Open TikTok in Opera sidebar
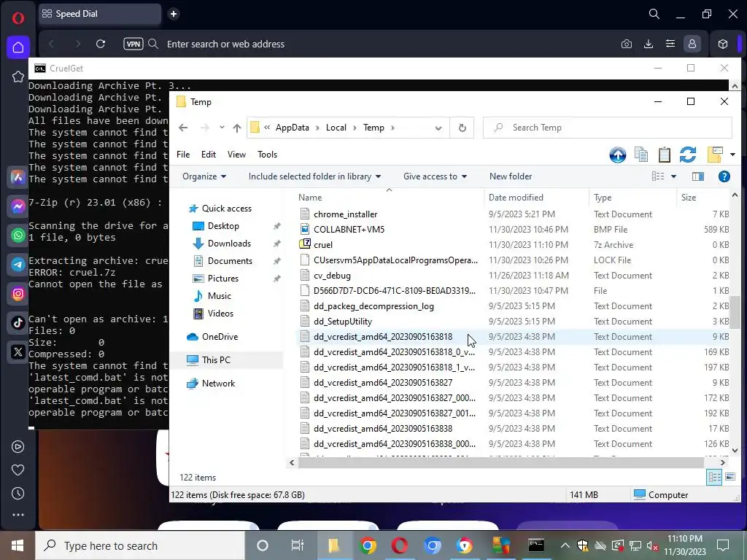 [18, 322]
